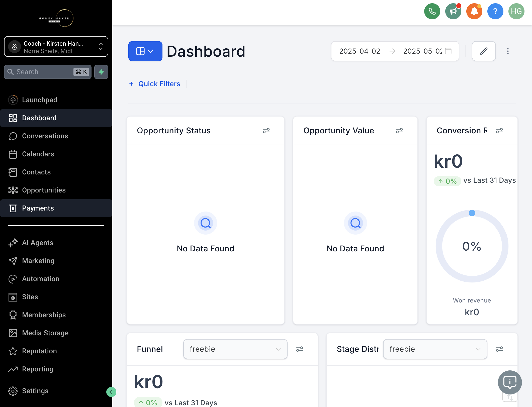Open the HG user avatar menu
The image size is (532, 407).
coord(516,11)
